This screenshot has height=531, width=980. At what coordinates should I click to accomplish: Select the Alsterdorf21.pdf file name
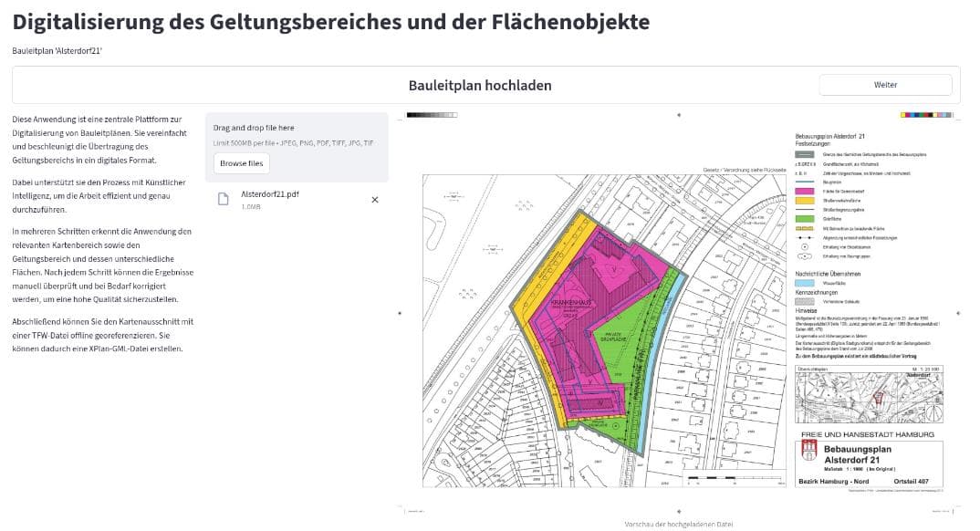[270, 194]
